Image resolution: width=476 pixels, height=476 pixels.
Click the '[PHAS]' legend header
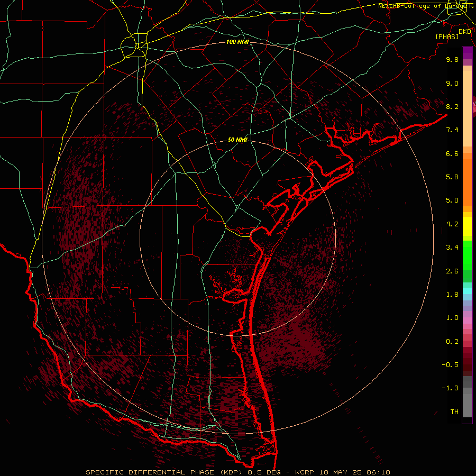click(x=447, y=36)
